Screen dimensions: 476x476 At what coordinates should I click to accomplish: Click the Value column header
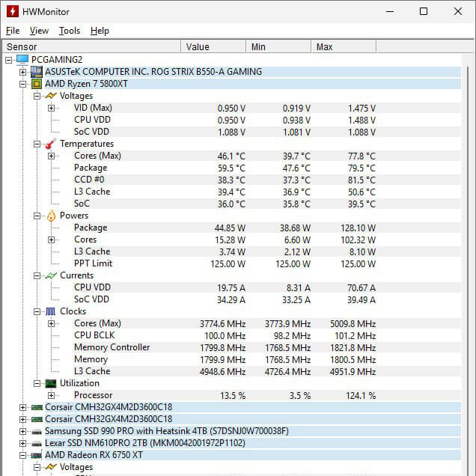[x=213, y=46]
